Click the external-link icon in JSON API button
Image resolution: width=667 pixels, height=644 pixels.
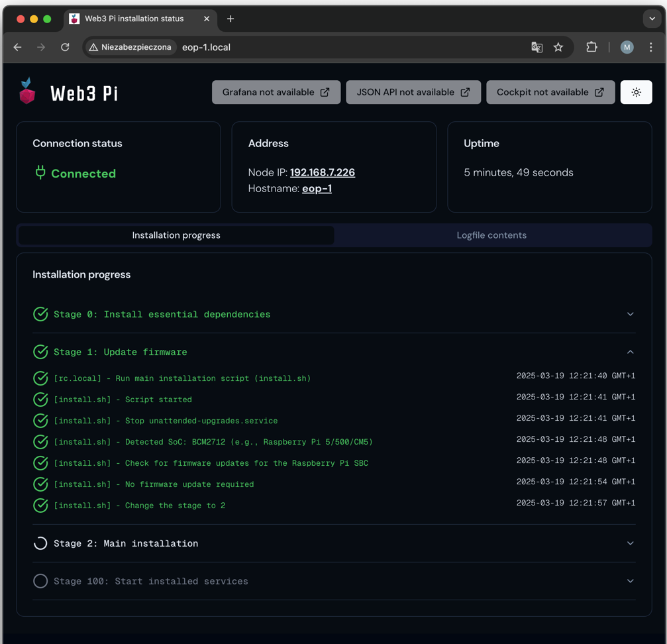pyautogui.click(x=465, y=92)
